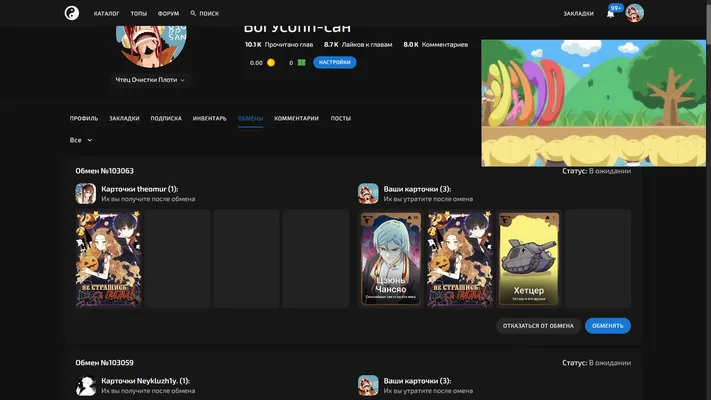Viewport: 711px width, 400px height.
Task: Click the blue НАСТРОЙКИ button
Action: 335,62
